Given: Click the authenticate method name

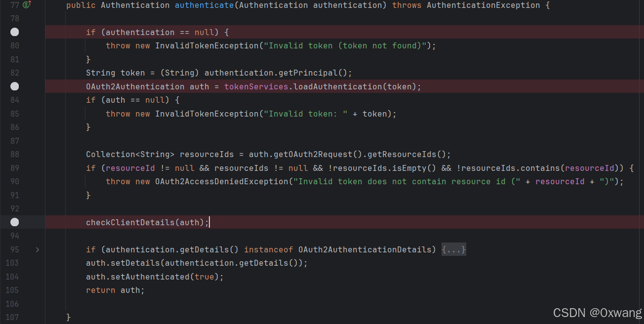Looking at the screenshot, I should coord(204,5).
